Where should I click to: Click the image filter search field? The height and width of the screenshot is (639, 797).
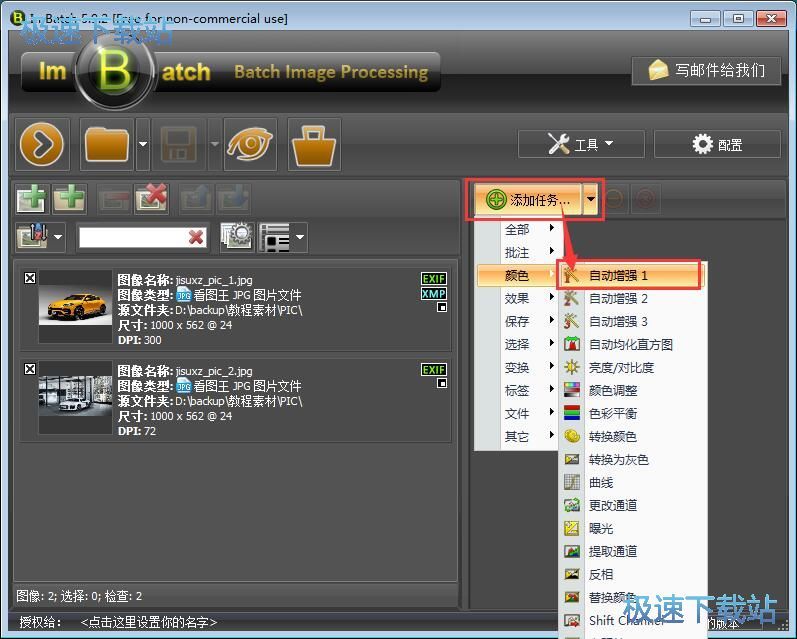click(x=133, y=237)
